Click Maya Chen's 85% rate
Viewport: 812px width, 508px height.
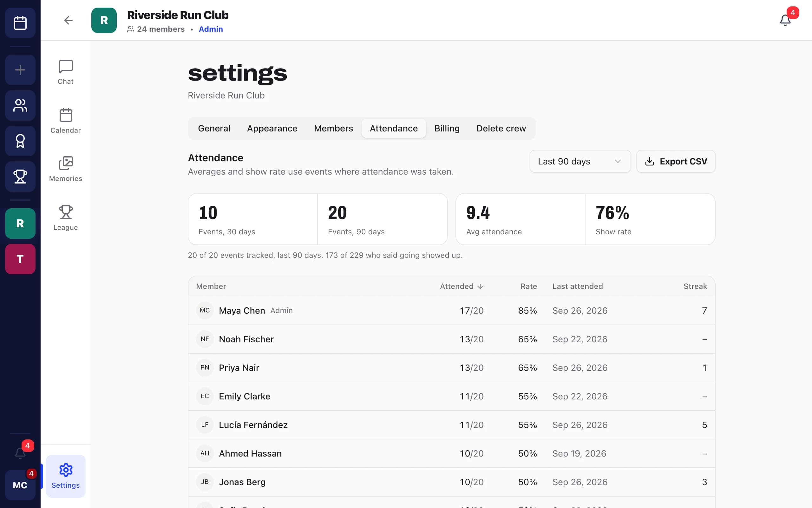click(x=527, y=311)
